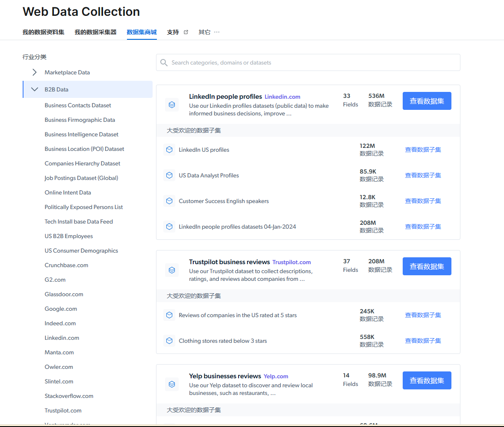Expand the Marketplace Data category chevron
Viewport: 504px width, 427px height.
[34, 72]
